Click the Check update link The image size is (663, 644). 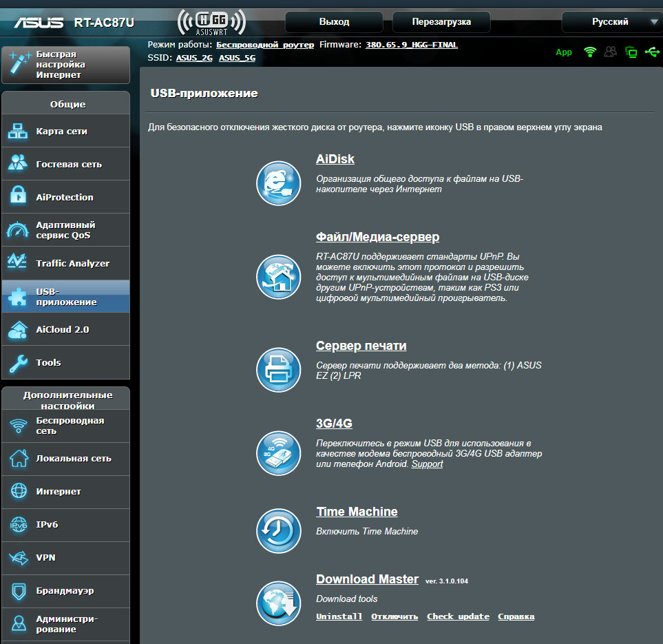pyautogui.click(x=458, y=616)
